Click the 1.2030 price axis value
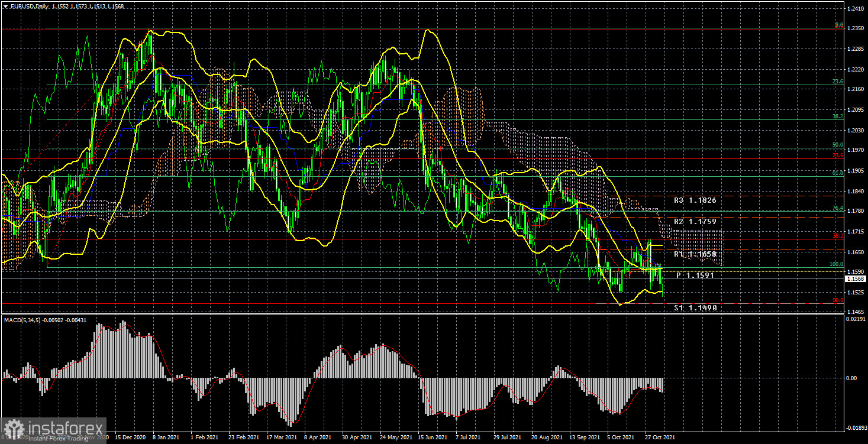The image size is (868, 444). 855,130
